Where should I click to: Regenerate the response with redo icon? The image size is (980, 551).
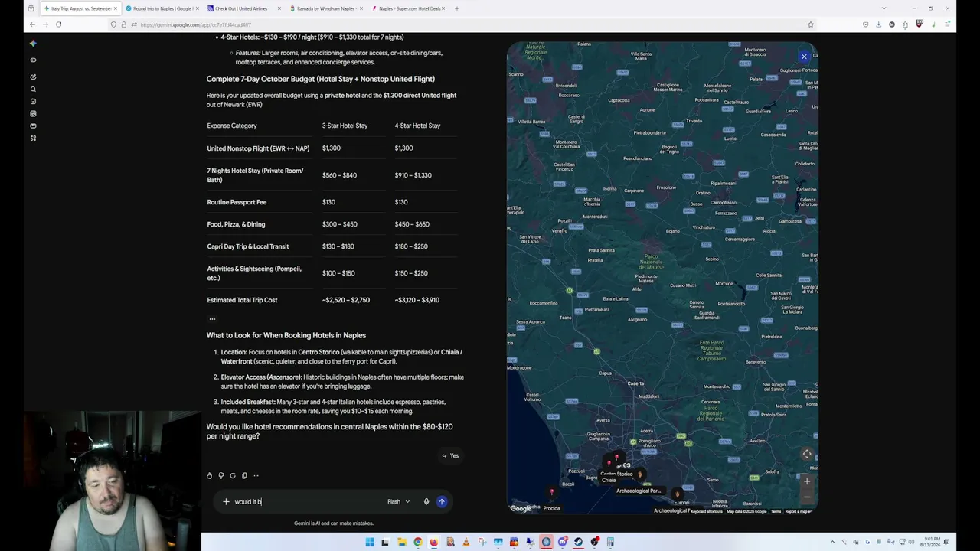pos(233,475)
